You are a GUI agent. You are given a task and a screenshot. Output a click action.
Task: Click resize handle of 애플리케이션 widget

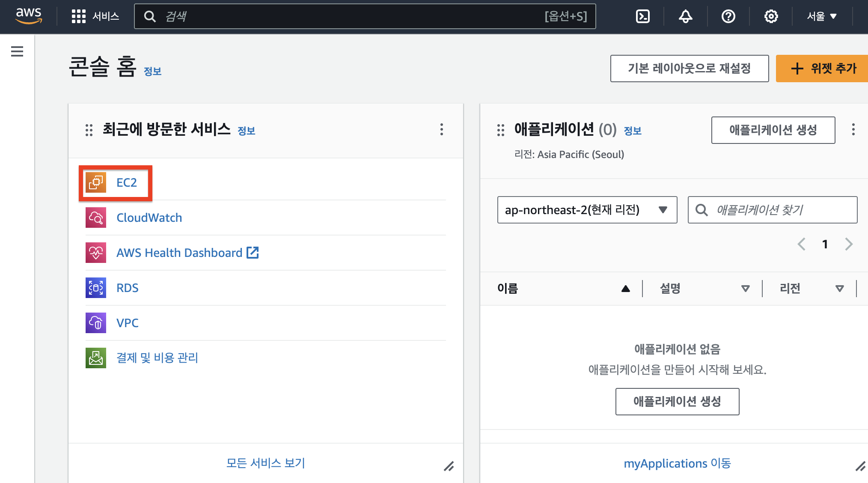pos(860,466)
